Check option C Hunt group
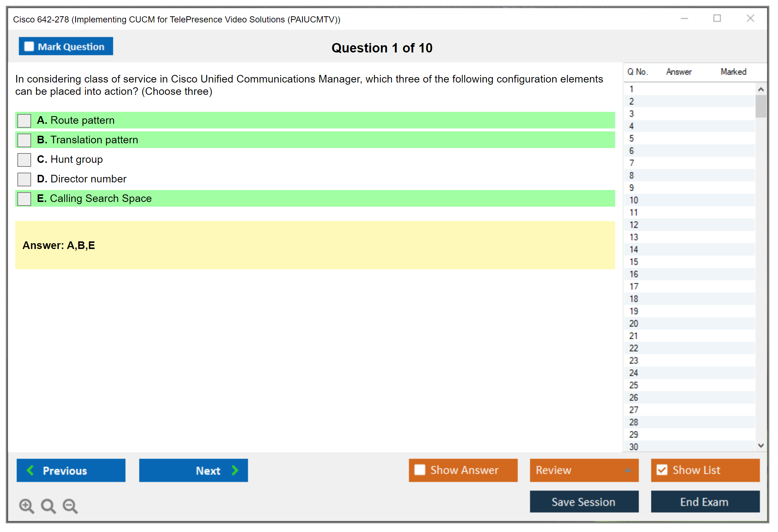 tap(24, 160)
